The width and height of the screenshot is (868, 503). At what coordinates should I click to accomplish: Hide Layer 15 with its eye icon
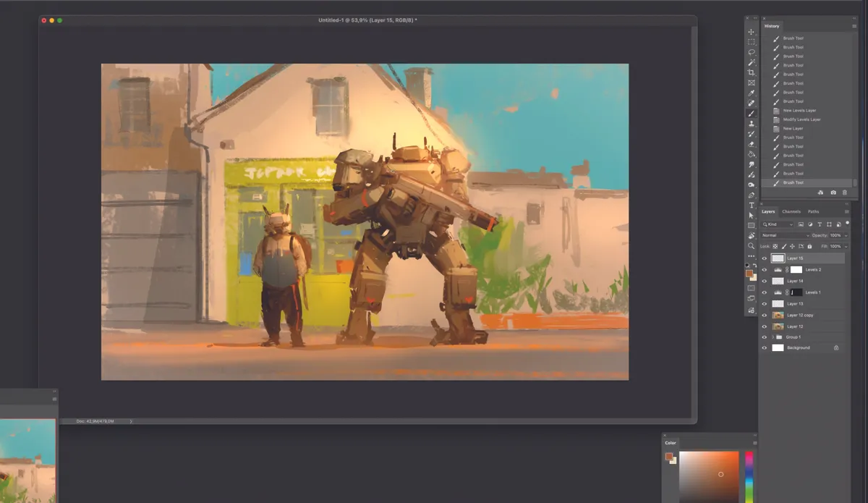point(764,258)
